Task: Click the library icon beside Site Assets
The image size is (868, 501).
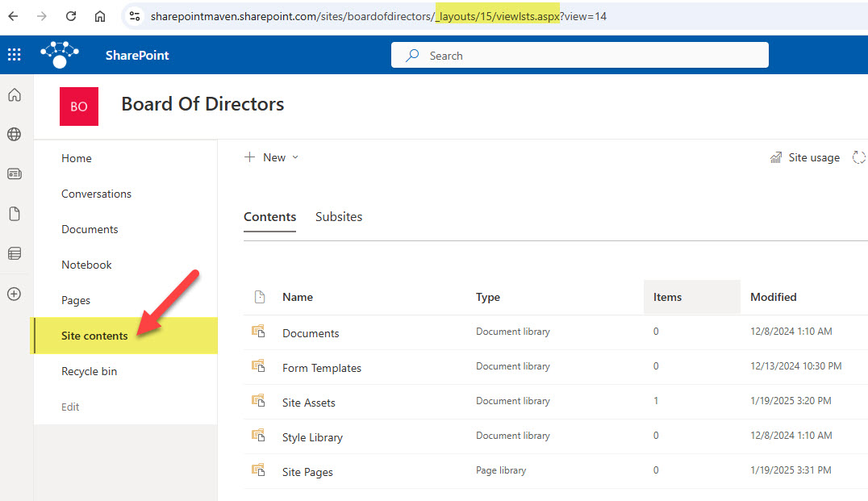Action: click(258, 400)
